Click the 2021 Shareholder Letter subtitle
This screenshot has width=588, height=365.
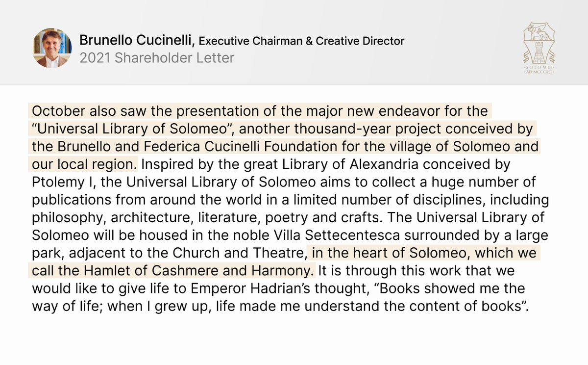coord(157,58)
